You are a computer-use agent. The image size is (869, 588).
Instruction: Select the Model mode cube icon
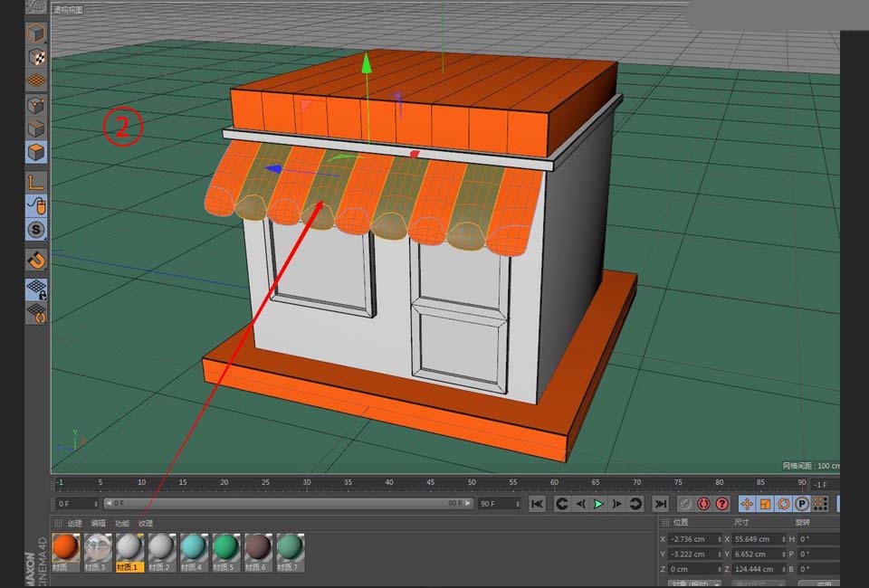pyautogui.click(x=36, y=35)
